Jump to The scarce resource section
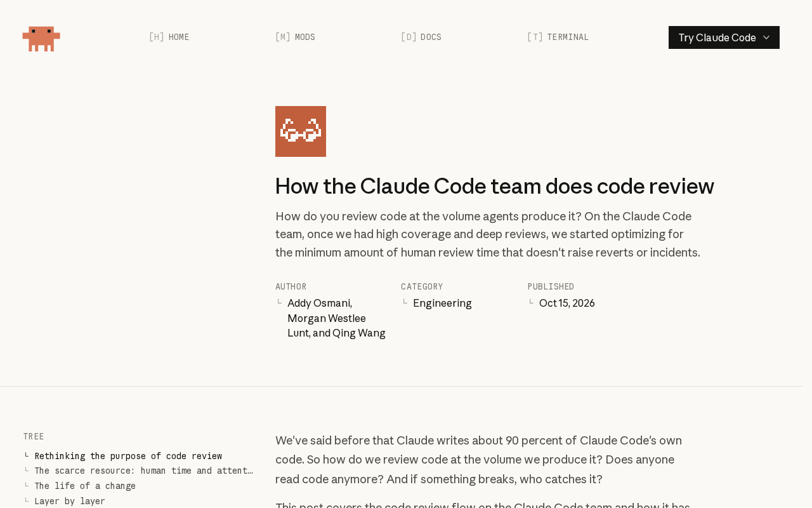Viewport: 812px width, 508px height. [x=144, y=471]
